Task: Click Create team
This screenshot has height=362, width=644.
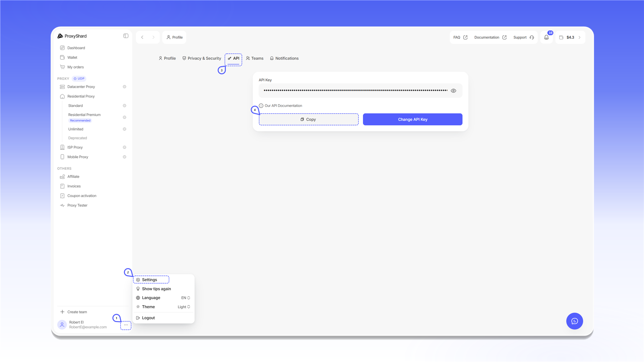Action: coord(74,312)
